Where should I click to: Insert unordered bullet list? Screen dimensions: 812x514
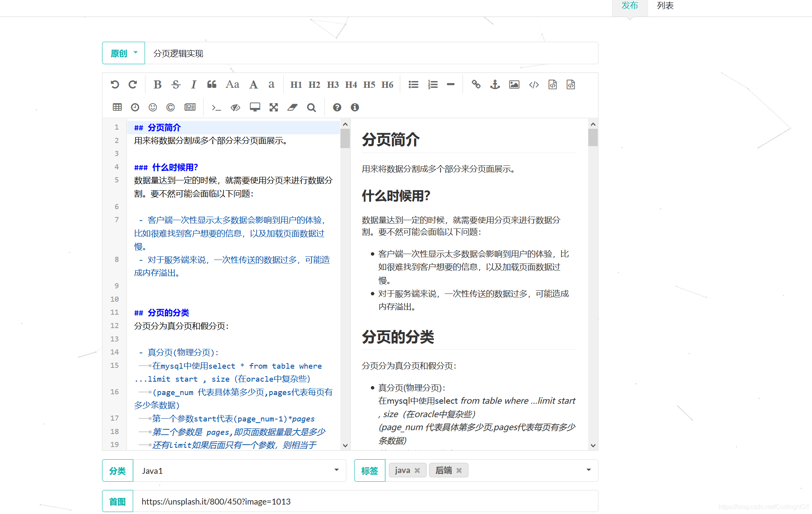click(x=414, y=85)
